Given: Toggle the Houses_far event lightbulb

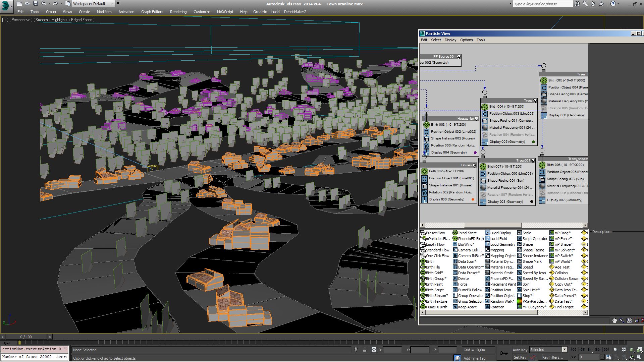Looking at the screenshot, I should click(x=476, y=118).
